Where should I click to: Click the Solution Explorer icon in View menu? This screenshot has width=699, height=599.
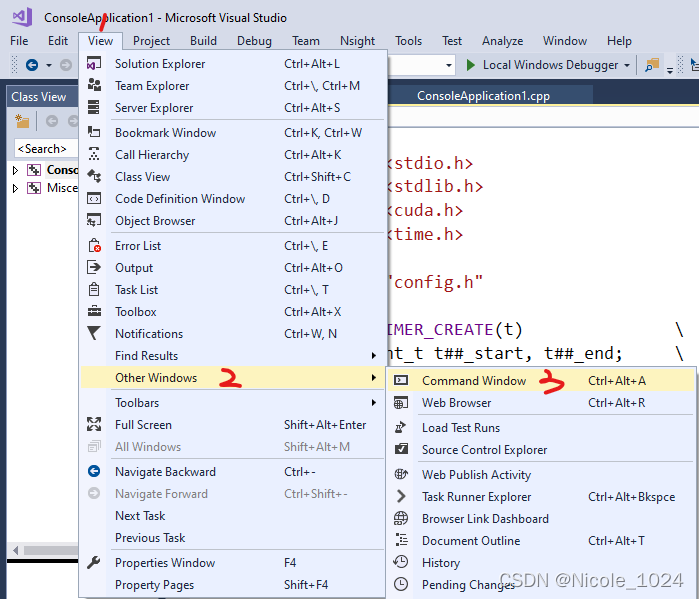tap(94, 64)
